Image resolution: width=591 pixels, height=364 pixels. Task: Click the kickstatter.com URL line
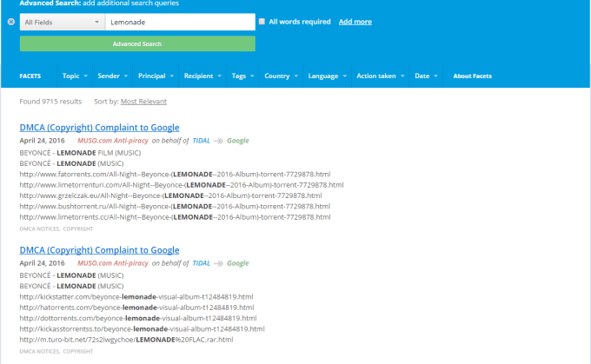pos(136,296)
